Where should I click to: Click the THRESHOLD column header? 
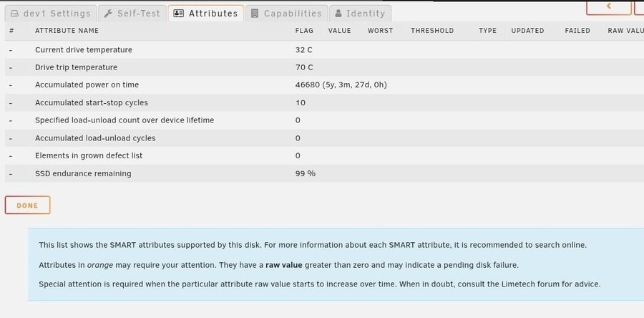(x=432, y=31)
